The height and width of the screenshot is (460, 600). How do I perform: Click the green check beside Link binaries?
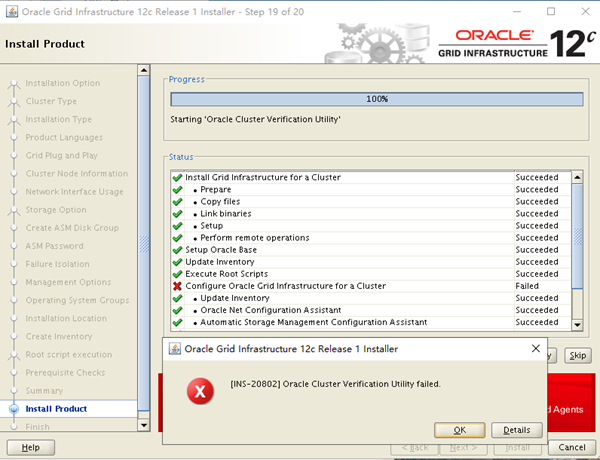click(177, 214)
